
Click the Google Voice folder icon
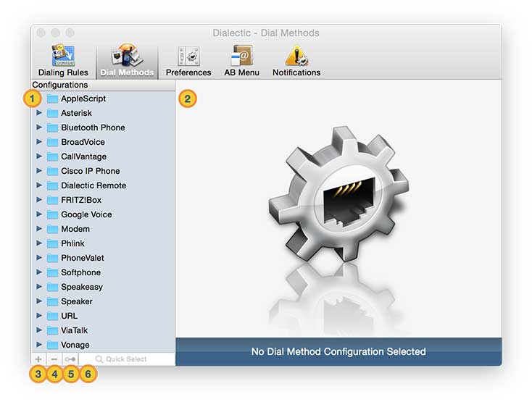click(x=52, y=214)
